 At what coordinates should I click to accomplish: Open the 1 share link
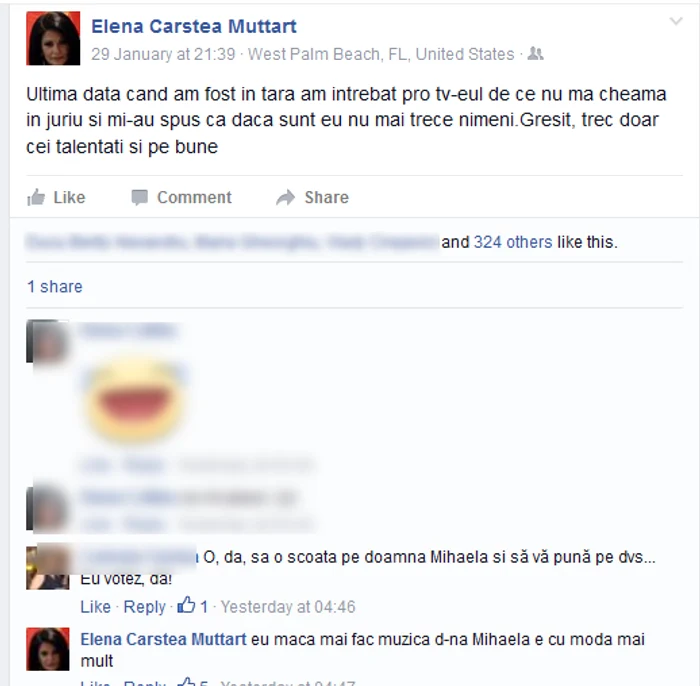pos(55,287)
